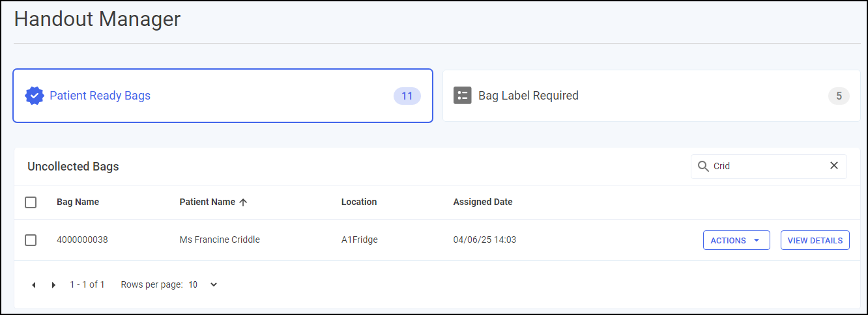Tick the select-all checkbox in table header

[31, 202]
